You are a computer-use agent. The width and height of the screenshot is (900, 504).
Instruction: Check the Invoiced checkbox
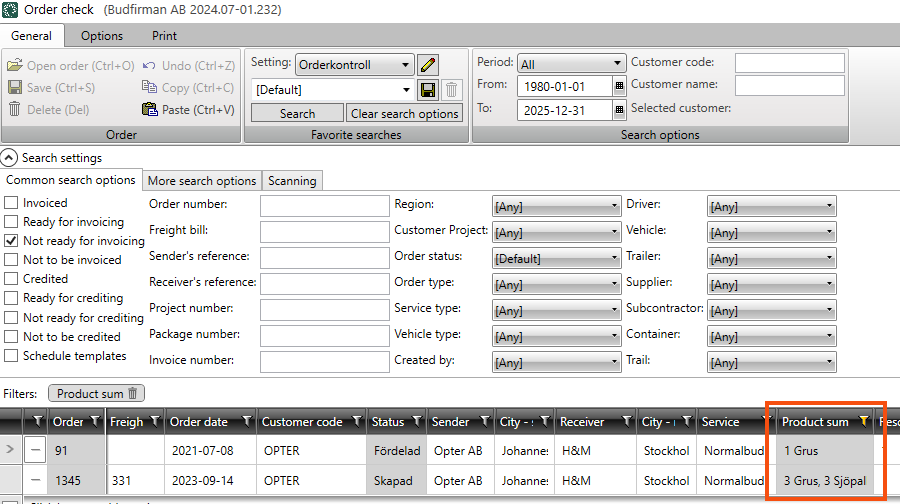click(x=12, y=203)
